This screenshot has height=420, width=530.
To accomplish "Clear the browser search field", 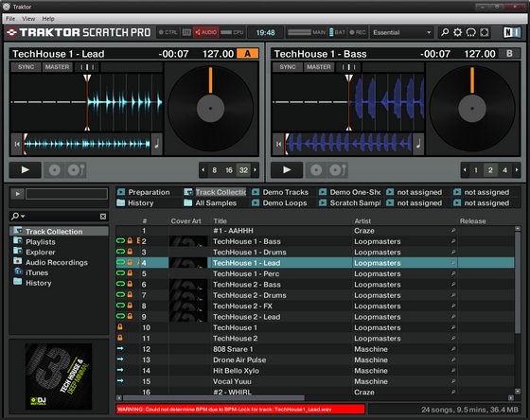I will [x=103, y=217].
